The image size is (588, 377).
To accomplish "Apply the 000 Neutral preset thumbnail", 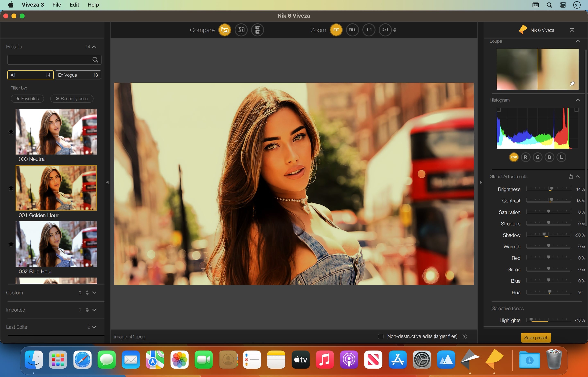I will coord(56,132).
